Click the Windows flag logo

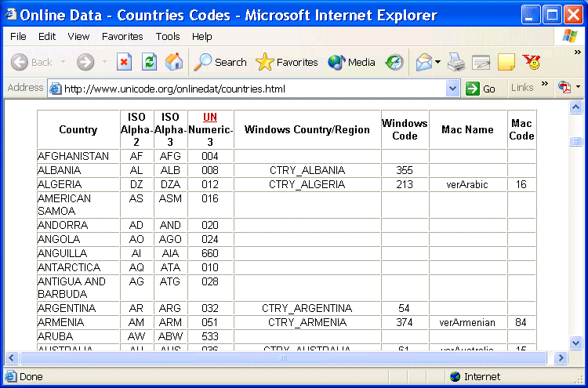[570, 36]
